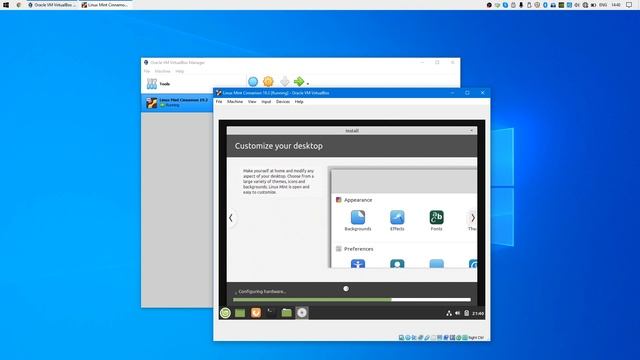
Task: Open File menu in the running VM window
Action: click(x=219, y=102)
